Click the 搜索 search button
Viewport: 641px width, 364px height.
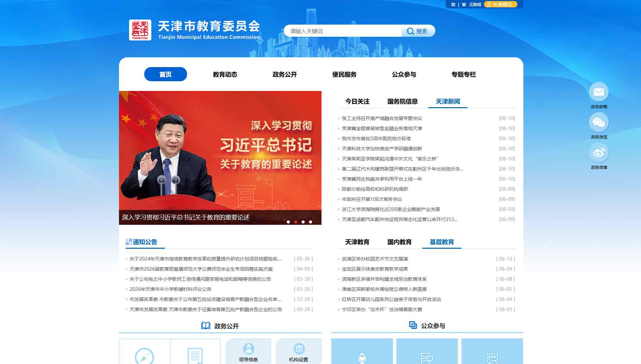(x=418, y=31)
